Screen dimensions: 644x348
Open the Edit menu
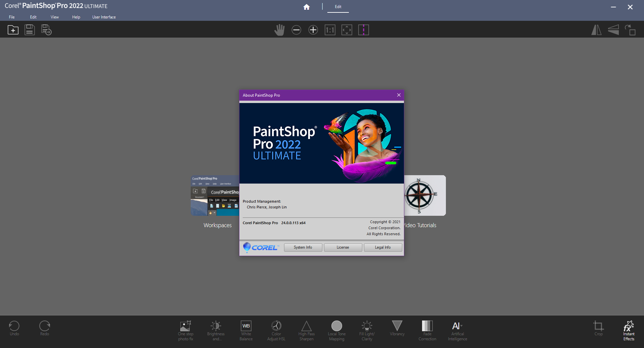point(33,17)
